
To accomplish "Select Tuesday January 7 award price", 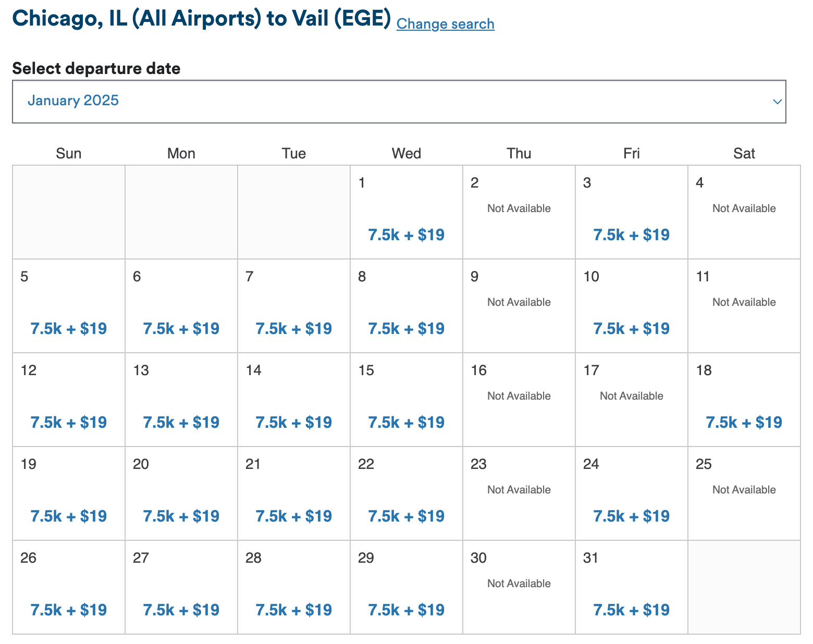I will click(x=293, y=329).
